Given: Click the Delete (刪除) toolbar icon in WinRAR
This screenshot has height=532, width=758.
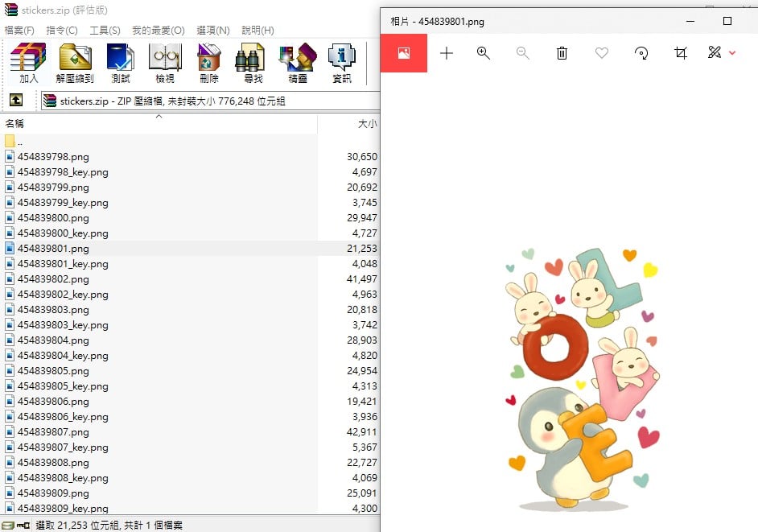Looking at the screenshot, I should (x=209, y=63).
